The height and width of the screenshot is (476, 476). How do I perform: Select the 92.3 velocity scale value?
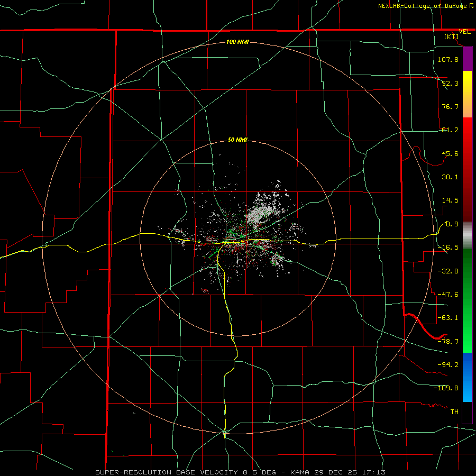click(x=450, y=83)
